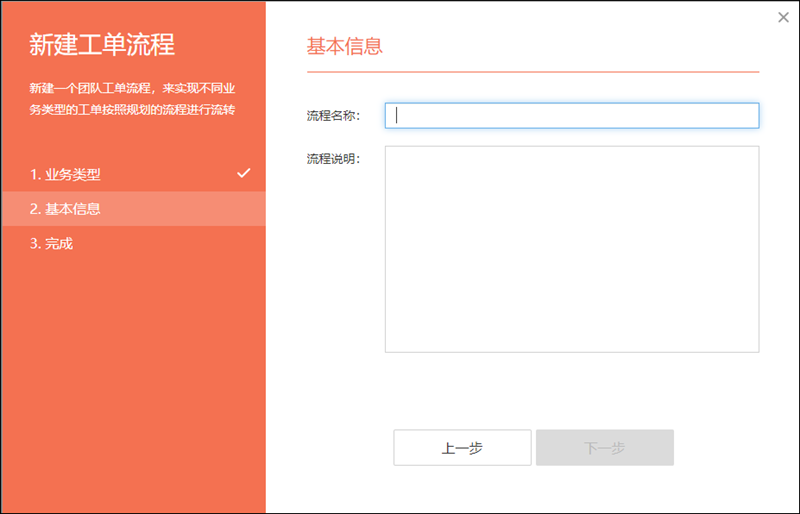
Task: Go to step 1. 业务类型
Action: [65, 174]
